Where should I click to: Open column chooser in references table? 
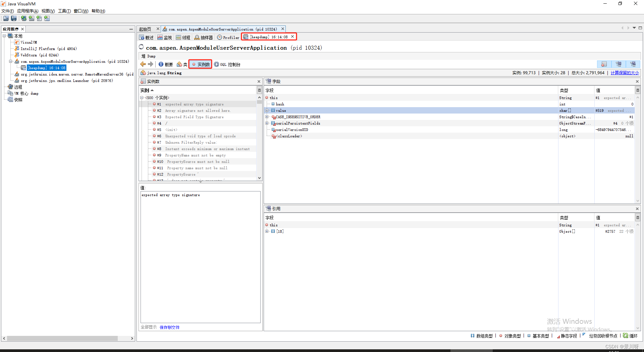(638, 217)
